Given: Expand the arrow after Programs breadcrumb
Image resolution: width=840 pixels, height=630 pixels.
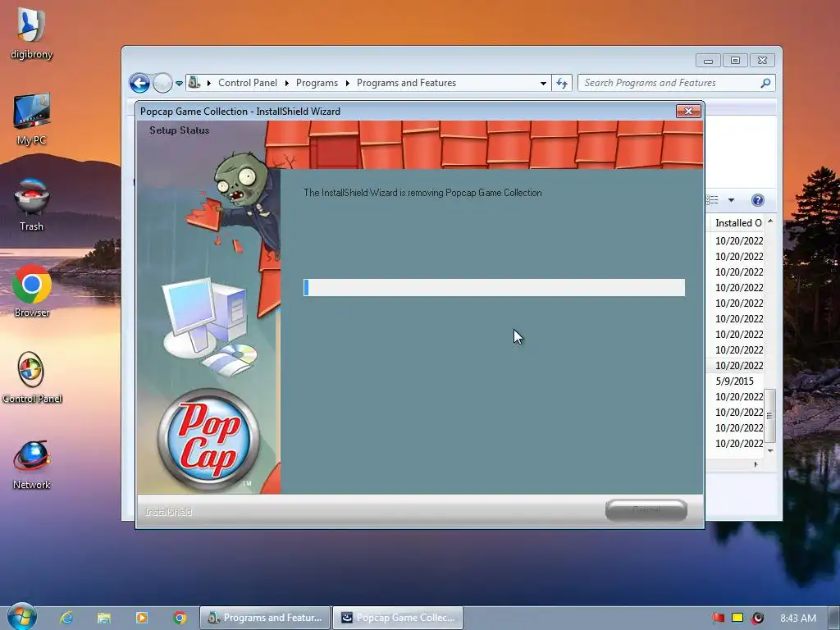Looking at the screenshot, I should click(347, 83).
